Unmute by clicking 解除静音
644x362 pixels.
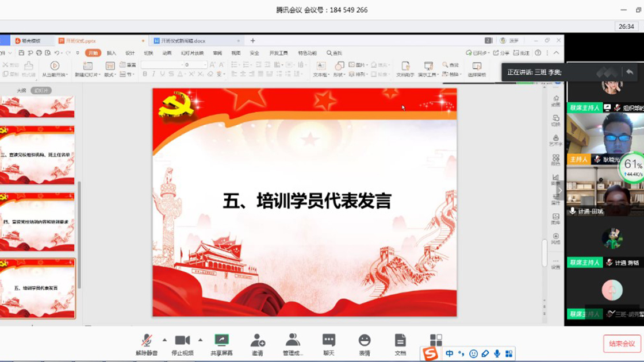point(147,343)
